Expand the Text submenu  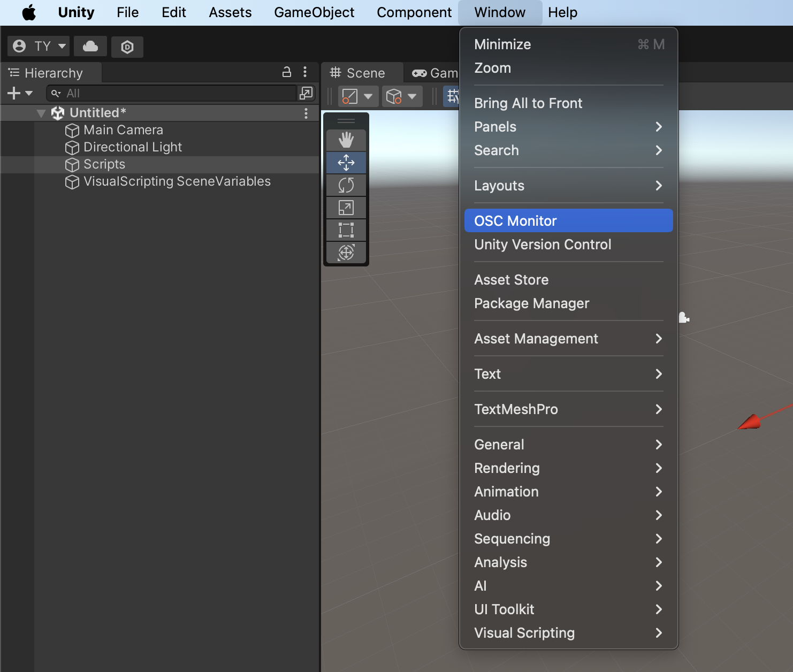point(569,374)
